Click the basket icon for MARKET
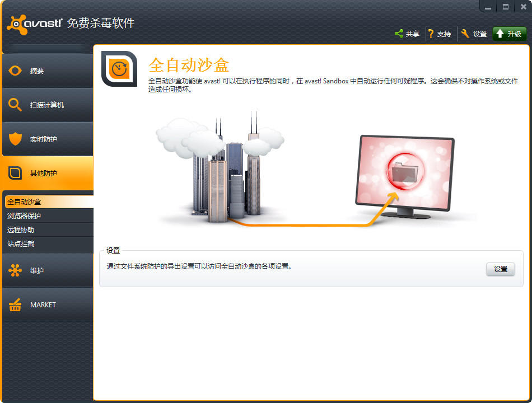532x403 pixels. tap(15, 304)
